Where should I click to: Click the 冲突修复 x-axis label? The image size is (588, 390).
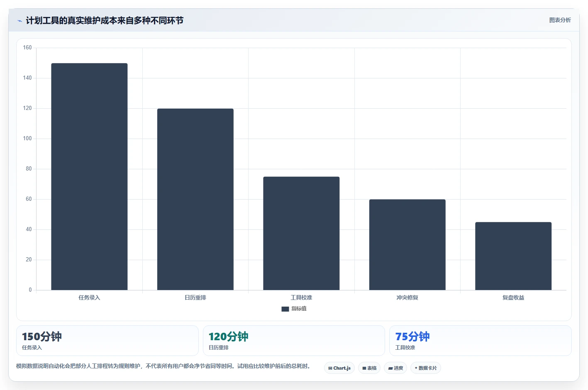coord(407,297)
